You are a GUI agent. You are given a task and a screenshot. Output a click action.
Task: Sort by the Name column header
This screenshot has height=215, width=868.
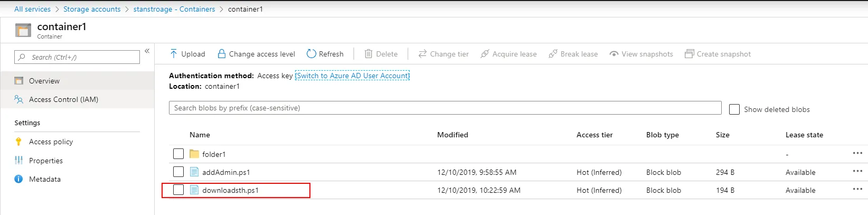coord(200,135)
